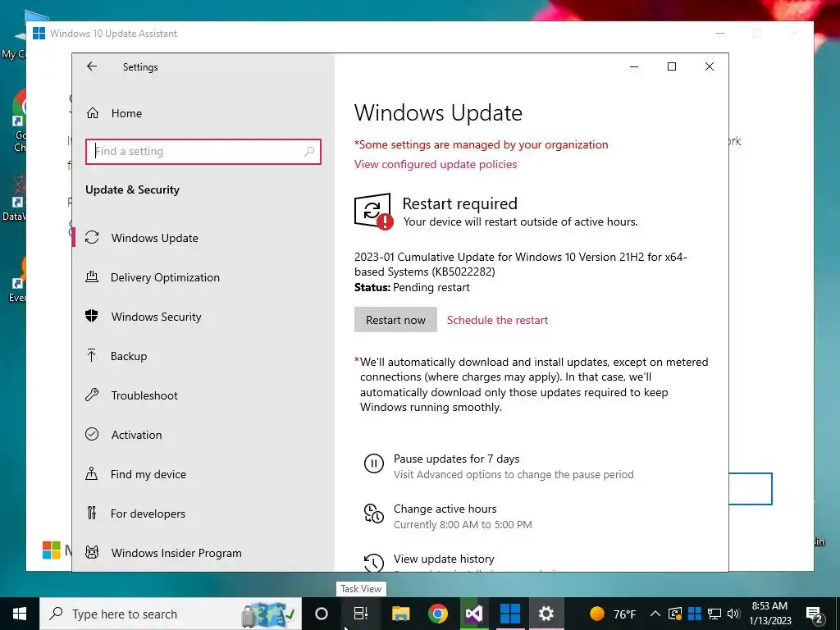This screenshot has height=630, width=840.
Task: Open Google Chrome from taskbar
Action: coord(438,614)
